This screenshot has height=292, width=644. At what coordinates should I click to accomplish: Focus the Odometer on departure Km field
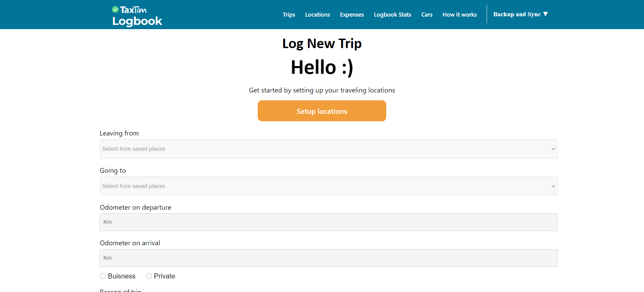click(328, 222)
